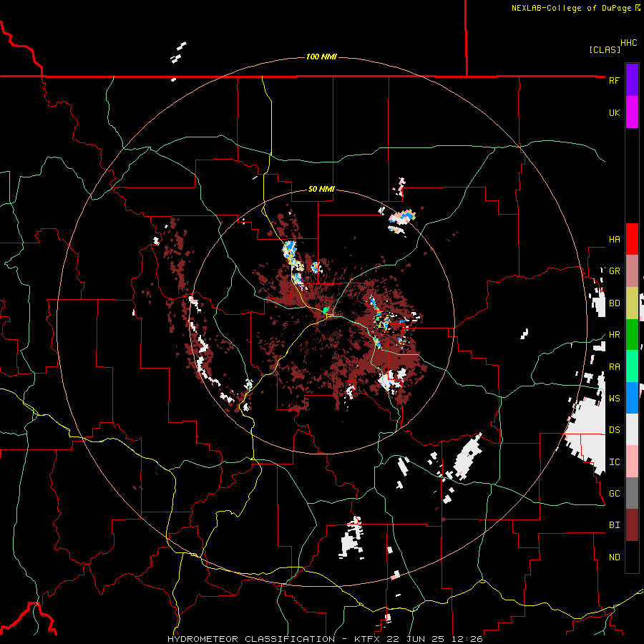
Task: Point at the IC legend label
Action: pos(614,462)
